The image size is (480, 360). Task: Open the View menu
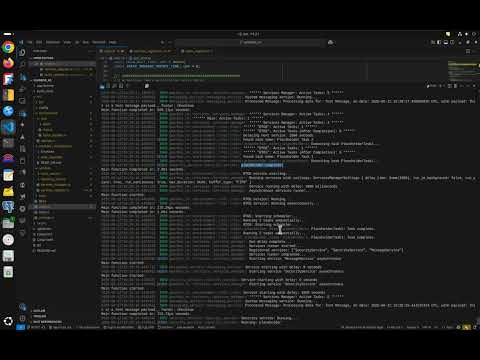(x=67, y=42)
